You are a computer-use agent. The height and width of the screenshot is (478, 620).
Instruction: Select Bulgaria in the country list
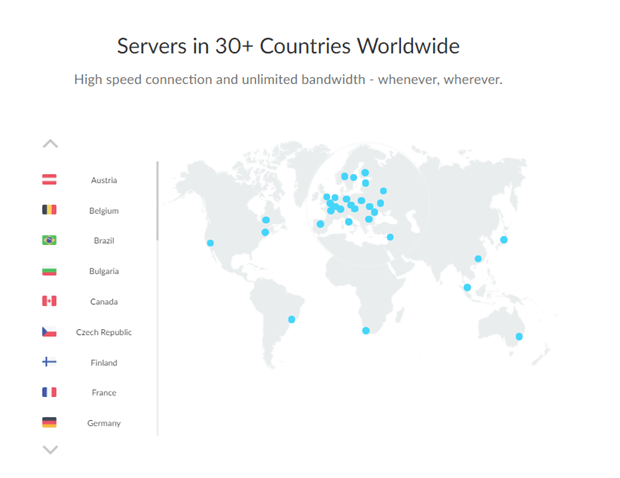coord(104,271)
